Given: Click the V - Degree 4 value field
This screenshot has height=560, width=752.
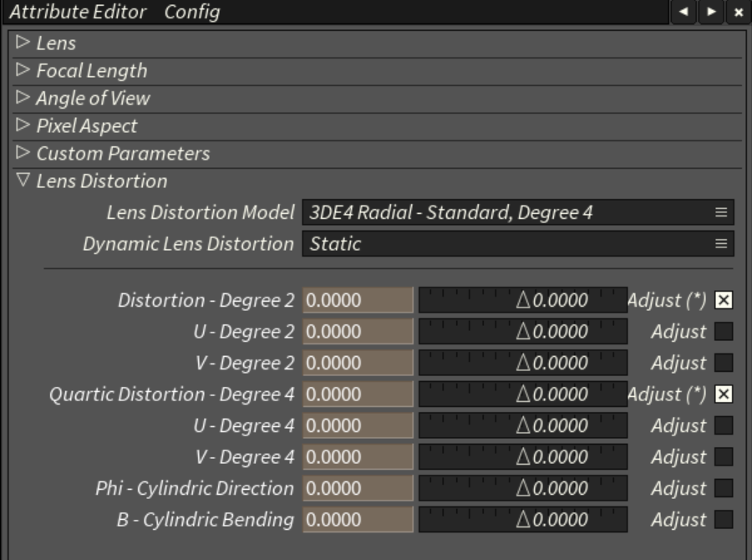Looking at the screenshot, I should click(358, 457).
